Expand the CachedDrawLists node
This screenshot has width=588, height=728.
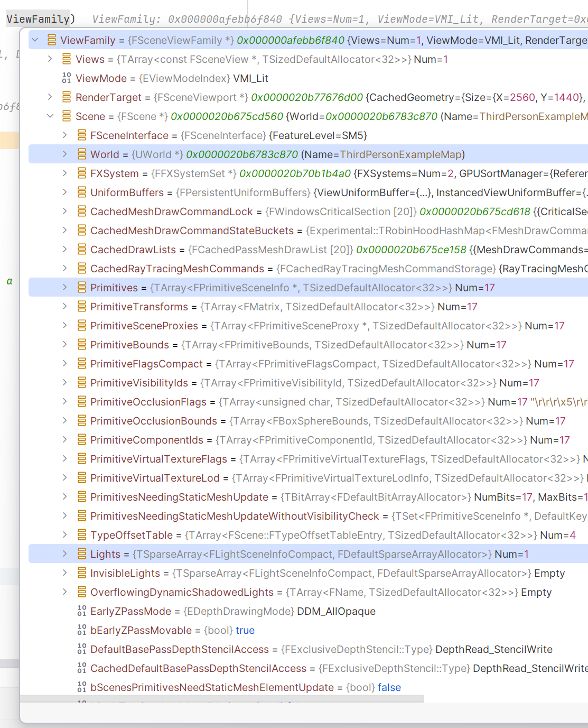pos(65,250)
